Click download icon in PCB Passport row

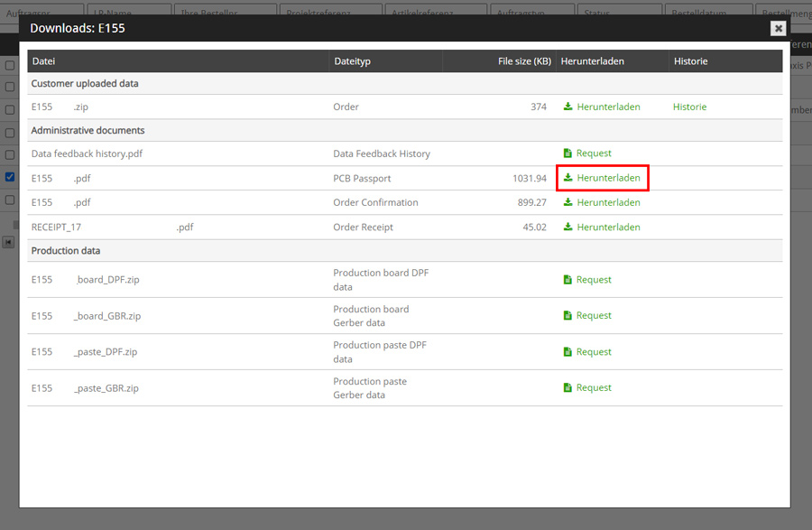click(x=567, y=178)
